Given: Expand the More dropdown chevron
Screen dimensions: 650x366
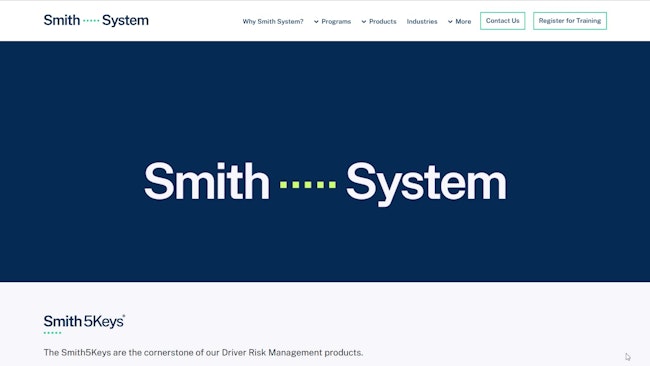Looking at the screenshot, I should (450, 22).
